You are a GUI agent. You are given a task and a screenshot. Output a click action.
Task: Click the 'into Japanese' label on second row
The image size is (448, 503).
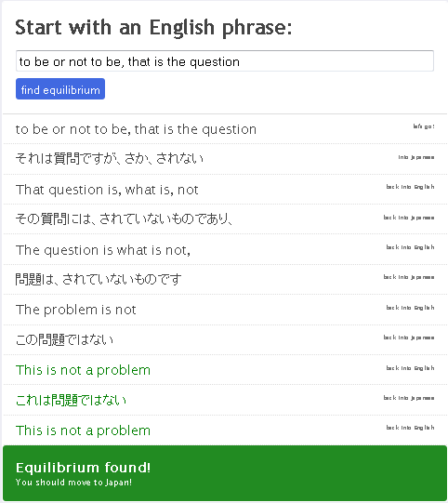click(416, 157)
